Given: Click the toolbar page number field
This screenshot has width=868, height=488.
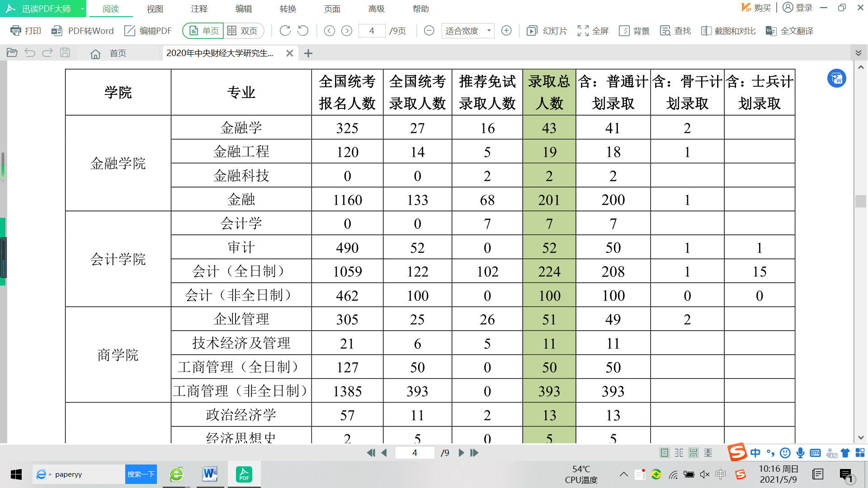Looking at the screenshot, I should pyautogui.click(x=372, y=31).
